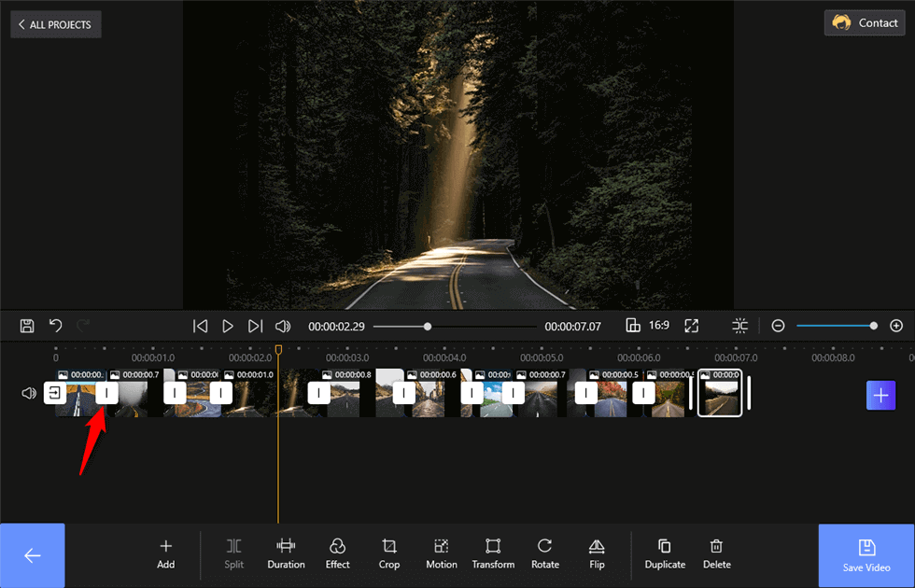Image resolution: width=915 pixels, height=588 pixels.
Task: Select the Crop tool
Action: coord(389,554)
